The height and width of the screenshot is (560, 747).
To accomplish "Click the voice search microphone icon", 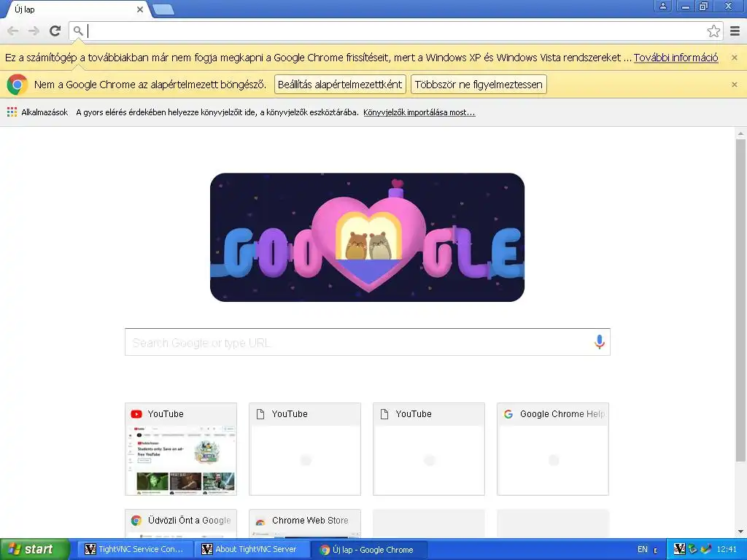I will click(600, 341).
